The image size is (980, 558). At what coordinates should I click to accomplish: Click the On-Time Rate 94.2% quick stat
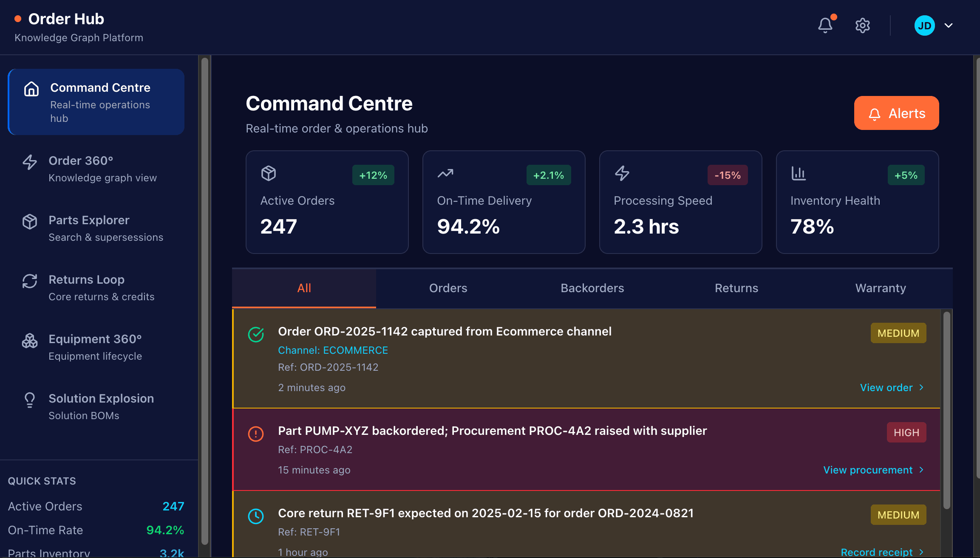coord(96,530)
